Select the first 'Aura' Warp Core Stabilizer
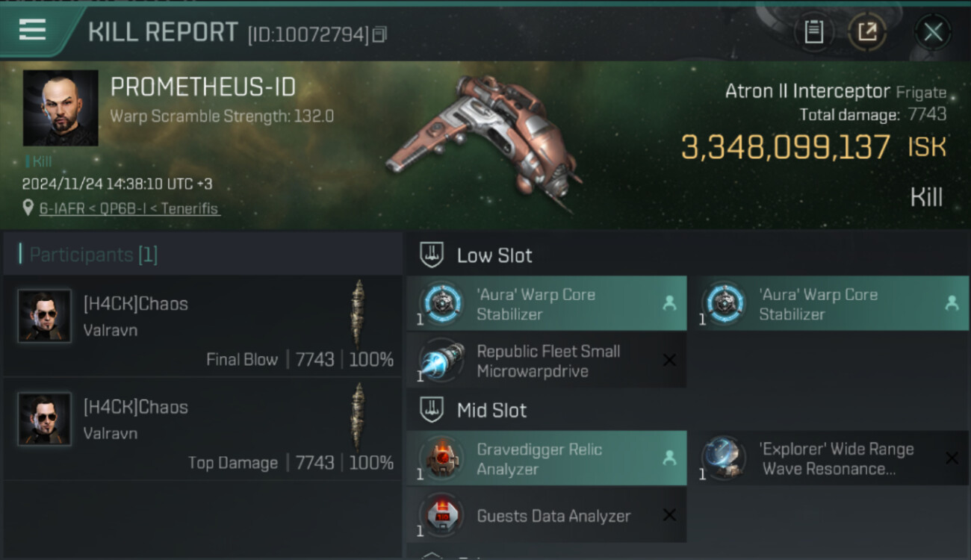Viewport: 971px width, 560px height. [x=546, y=304]
